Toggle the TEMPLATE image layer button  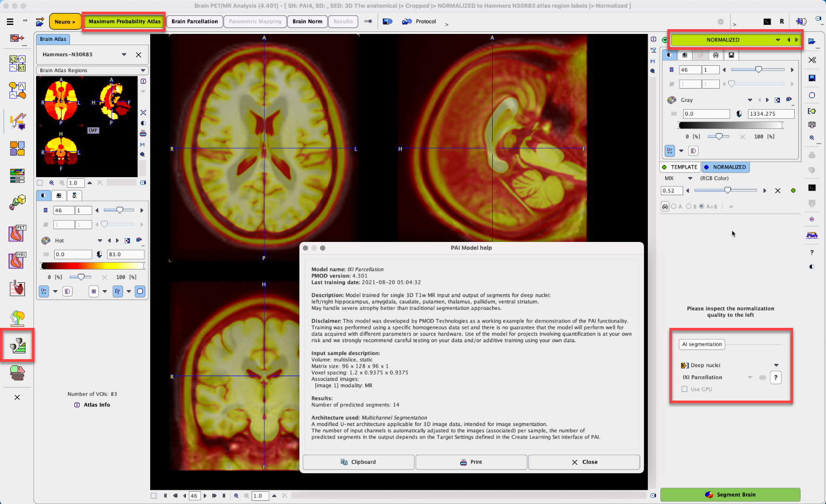(x=680, y=167)
